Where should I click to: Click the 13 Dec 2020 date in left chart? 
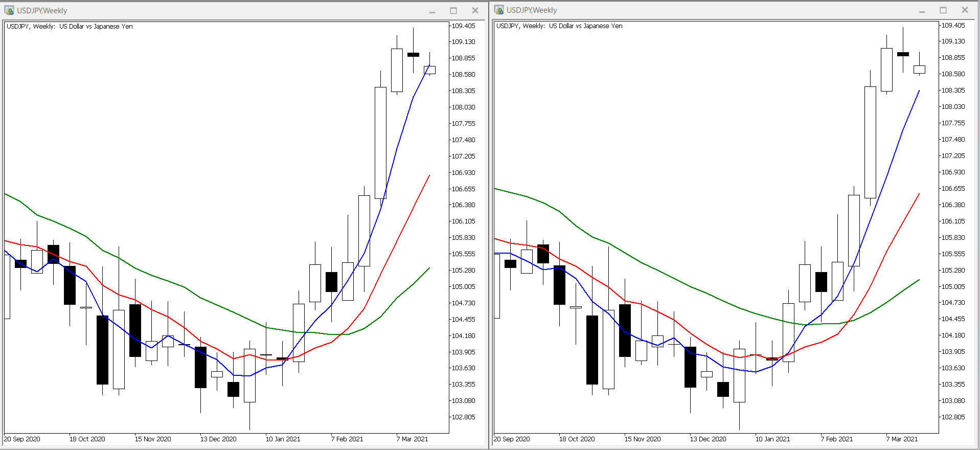[218, 439]
